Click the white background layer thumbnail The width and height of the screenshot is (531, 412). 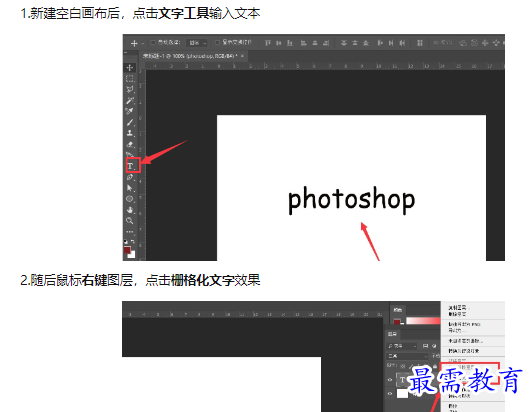click(402, 393)
